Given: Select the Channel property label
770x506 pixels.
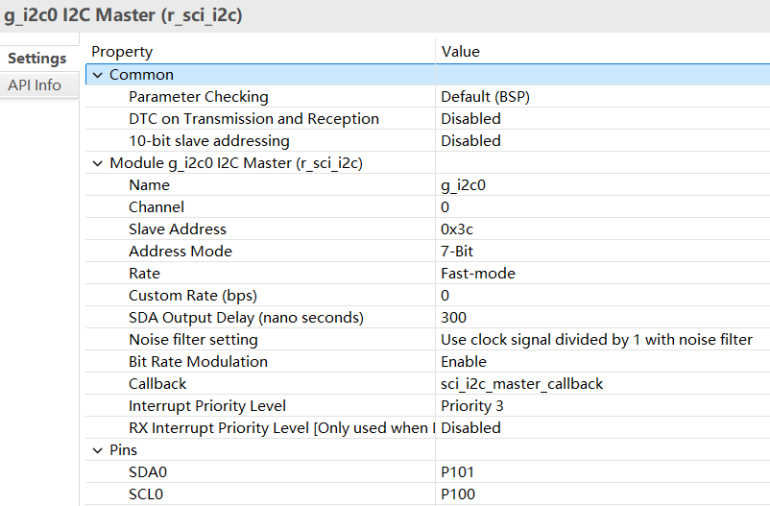Looking at the screenshot, I should 157,207.
